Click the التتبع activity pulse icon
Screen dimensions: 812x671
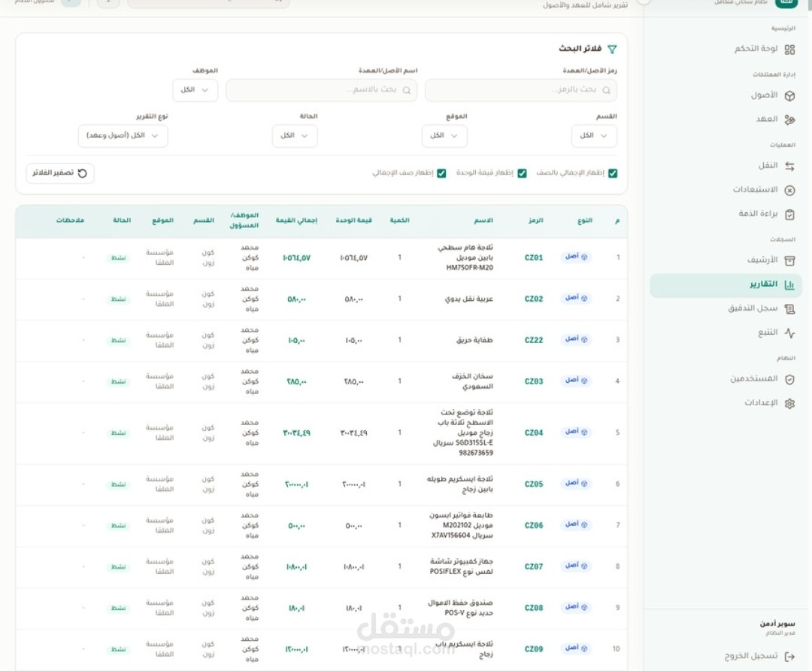(789, 332)
